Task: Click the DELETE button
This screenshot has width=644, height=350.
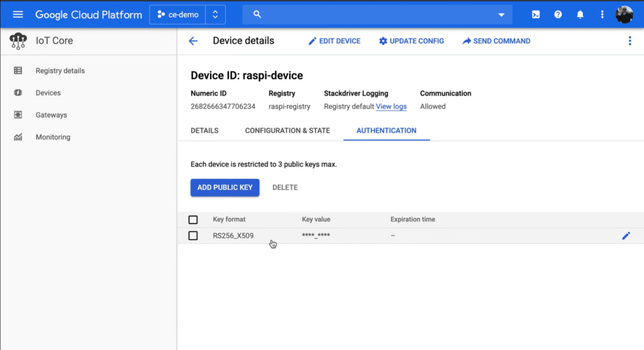Action: (285, 187)
